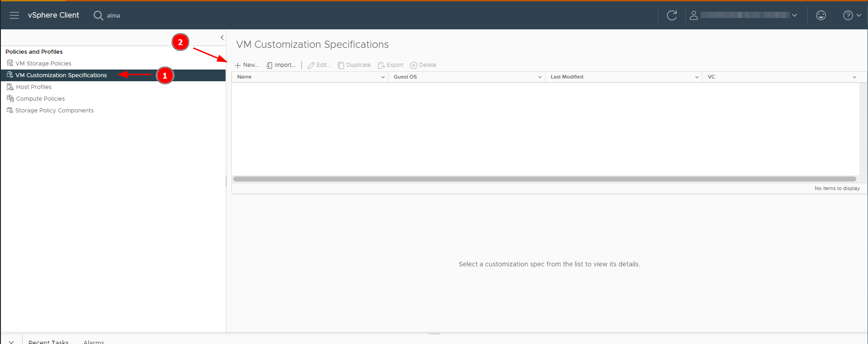Click the search magnifier icon
868x344 pixels.
[98, 15]
